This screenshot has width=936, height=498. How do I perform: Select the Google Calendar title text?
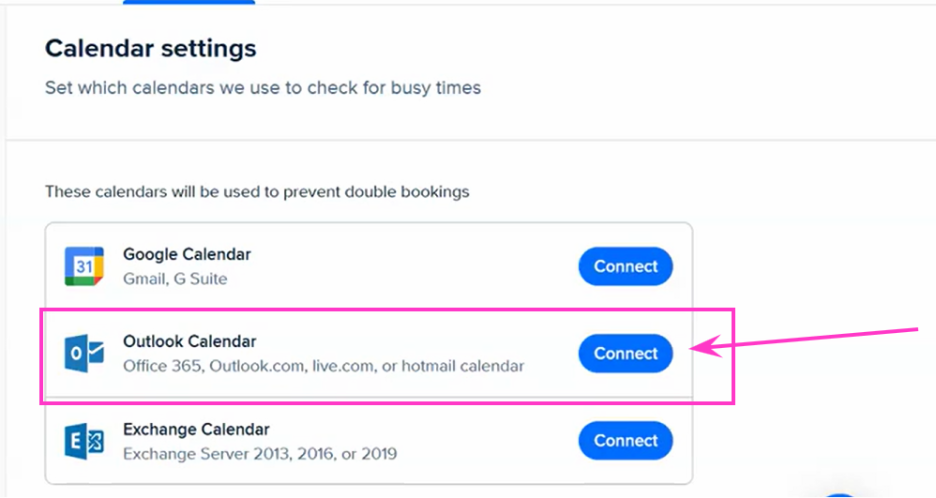pyautogui.click(x=187, y=254)
